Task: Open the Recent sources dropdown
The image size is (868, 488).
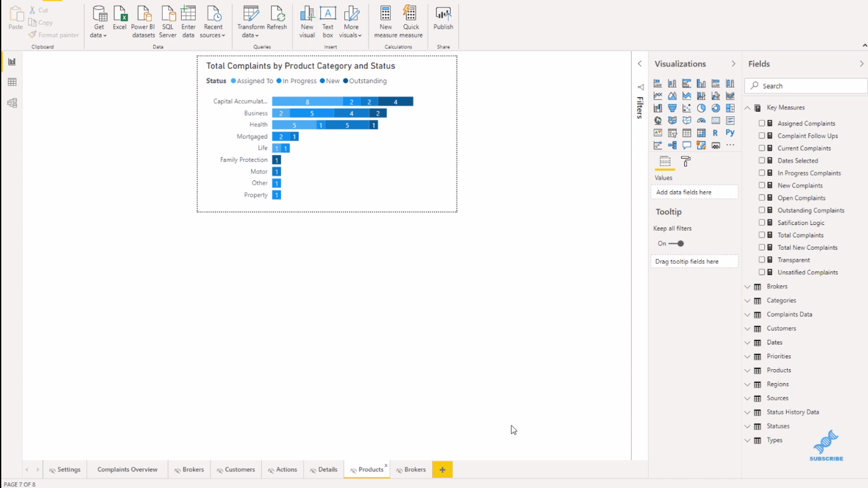Action: click(x=212, y=22)
